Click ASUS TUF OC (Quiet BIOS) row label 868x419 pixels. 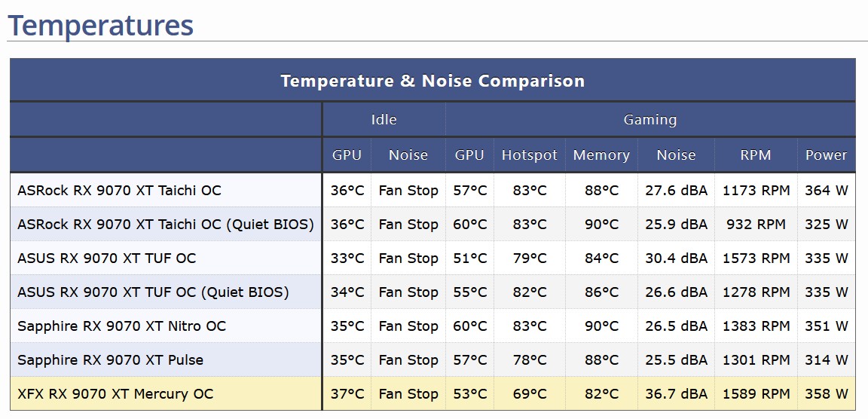(x=153, y=292)
